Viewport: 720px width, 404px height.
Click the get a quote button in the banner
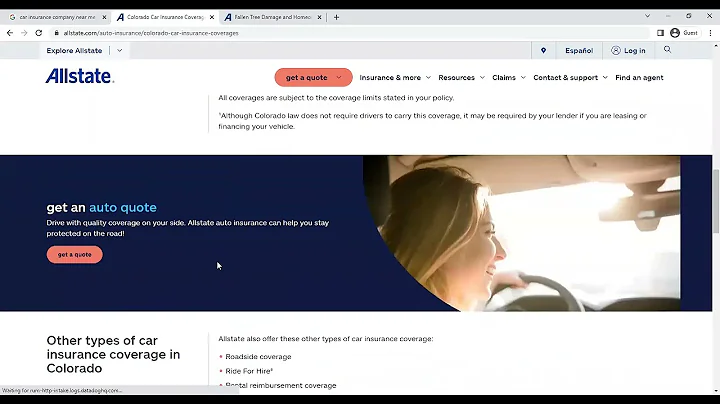pos(74,255)
